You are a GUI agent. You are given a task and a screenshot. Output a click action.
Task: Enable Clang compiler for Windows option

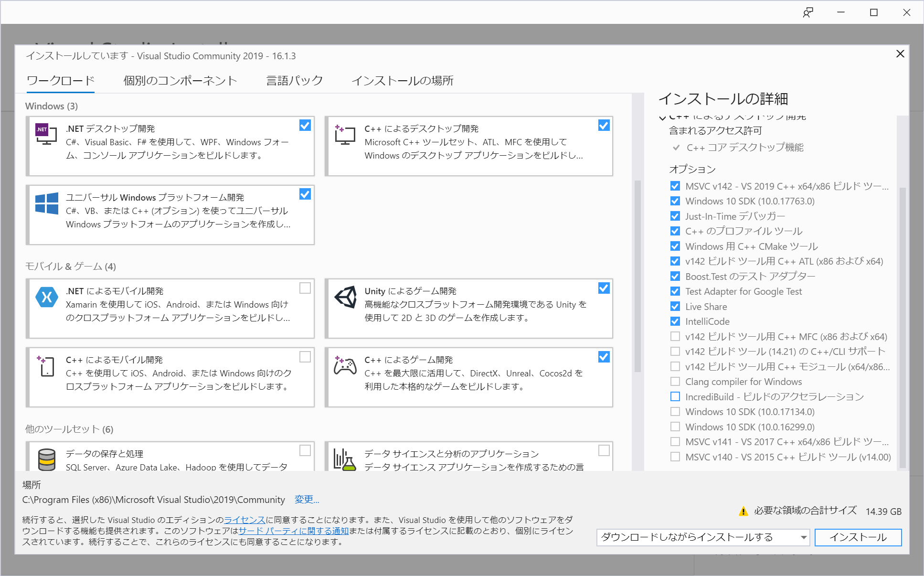675,382
